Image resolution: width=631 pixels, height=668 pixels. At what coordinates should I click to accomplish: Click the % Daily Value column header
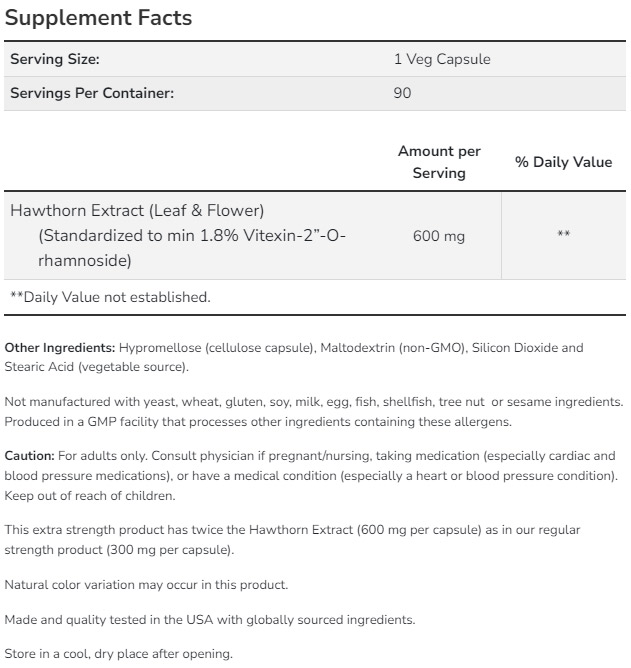pos(563,162)
